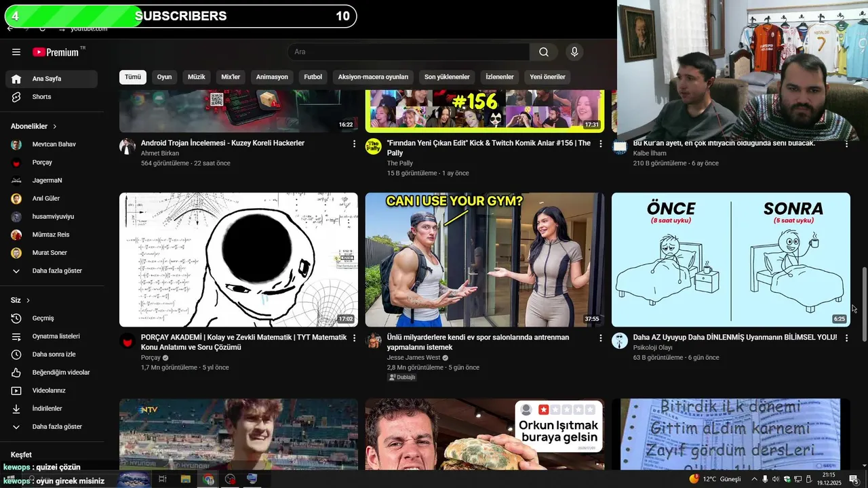Viewport: 868px width, 488px height.
Task: Expand the Siz section header
Action: point(20,300)
